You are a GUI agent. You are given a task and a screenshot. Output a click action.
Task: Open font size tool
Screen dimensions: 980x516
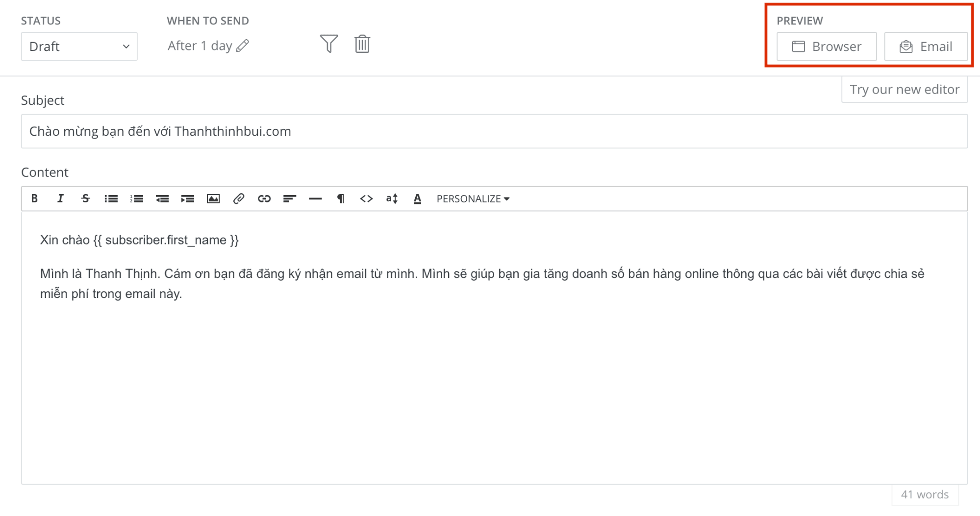391,198
